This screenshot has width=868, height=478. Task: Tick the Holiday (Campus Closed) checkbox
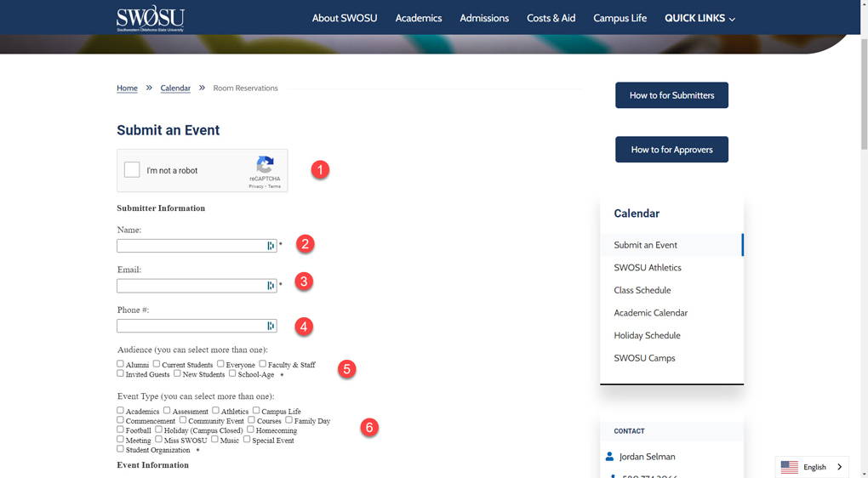(159, 429)
